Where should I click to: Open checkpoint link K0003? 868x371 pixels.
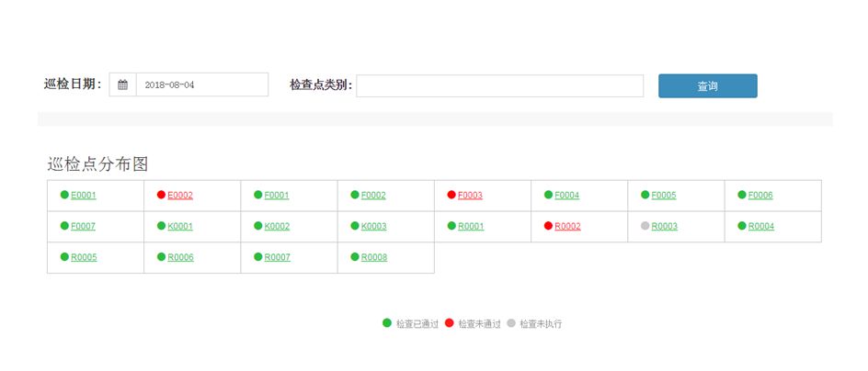[x=373, y=227]
